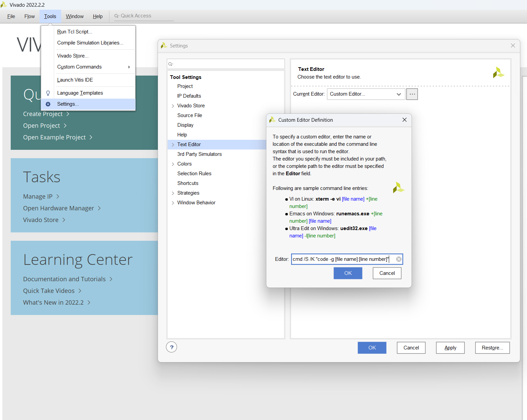
Task: Open the Tools menu
Action: (x=50, y=16)
